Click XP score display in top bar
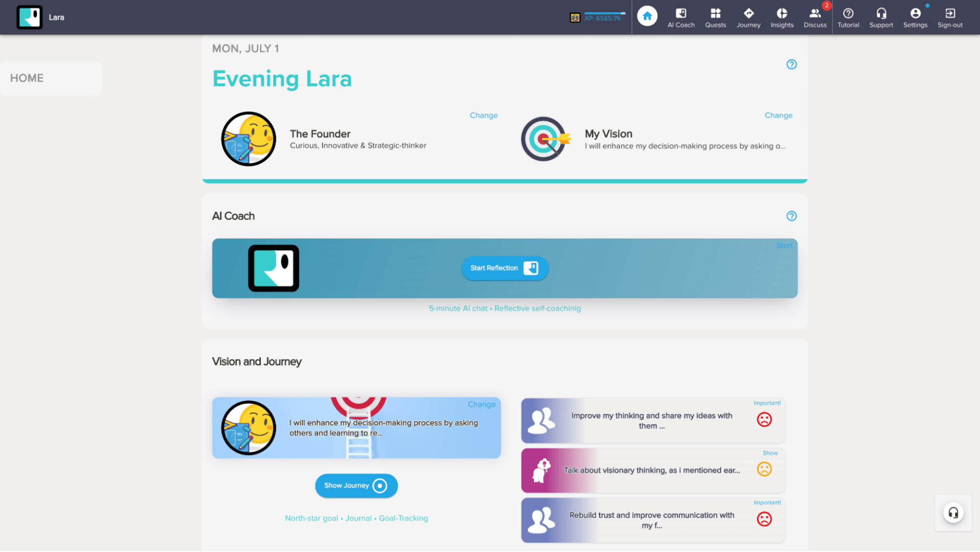This screenshot has height=552, width=980. (x=600, y=17)
